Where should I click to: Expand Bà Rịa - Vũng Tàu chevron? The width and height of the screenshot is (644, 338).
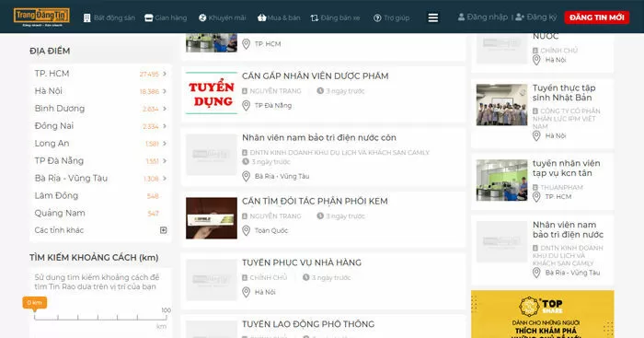pos(165,178)
